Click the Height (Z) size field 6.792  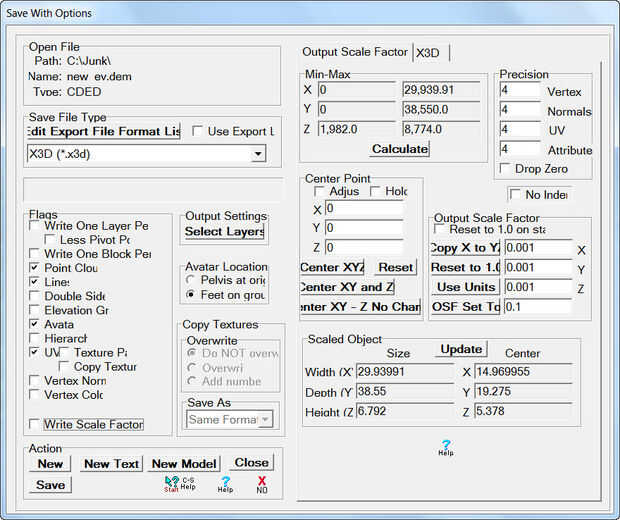point(405,411)
